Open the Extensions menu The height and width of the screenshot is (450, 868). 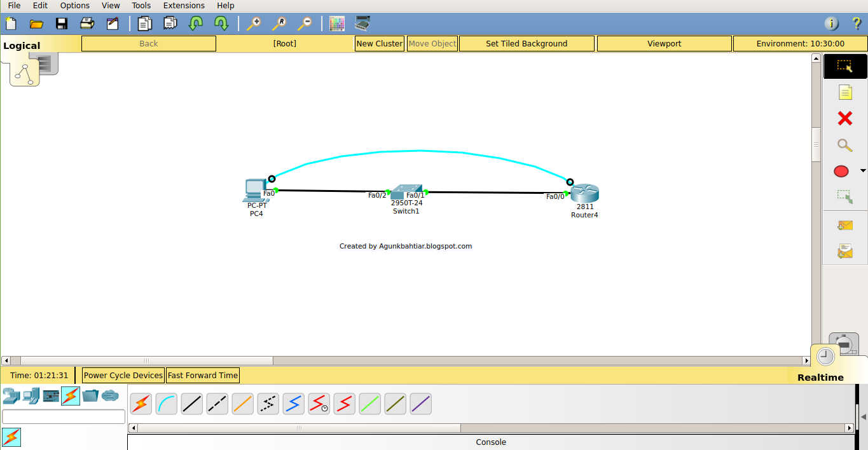184,5
